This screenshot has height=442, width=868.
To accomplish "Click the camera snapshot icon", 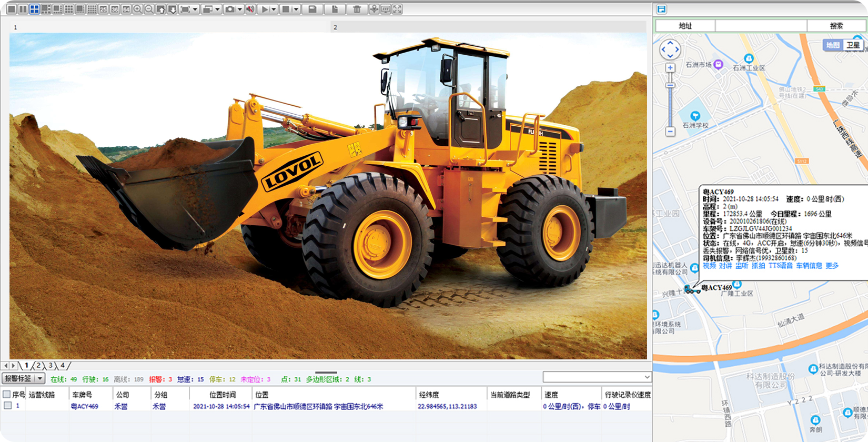I will pyautogui.click(x=230, y=9).
